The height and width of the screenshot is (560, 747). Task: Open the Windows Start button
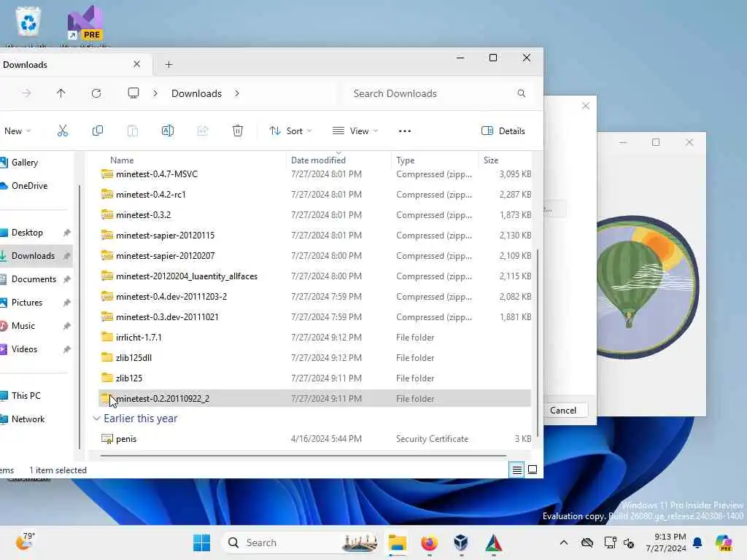[x=201, y=542]
